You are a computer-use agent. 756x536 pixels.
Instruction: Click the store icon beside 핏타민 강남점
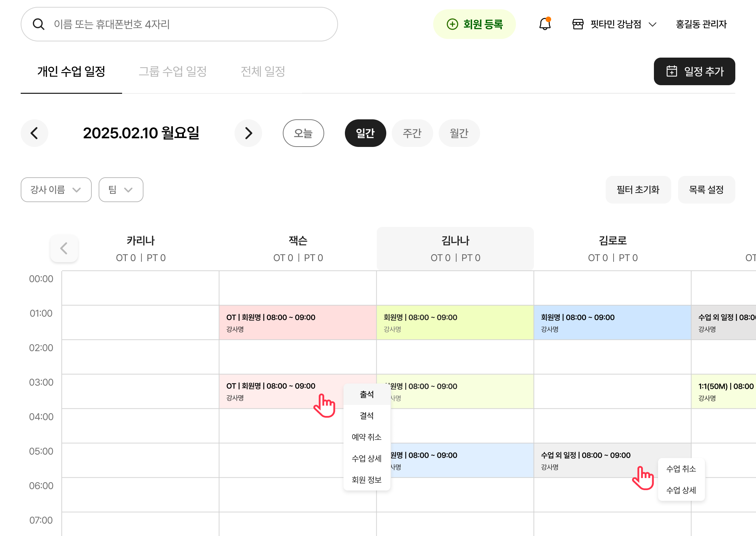(x=578, y=24)
